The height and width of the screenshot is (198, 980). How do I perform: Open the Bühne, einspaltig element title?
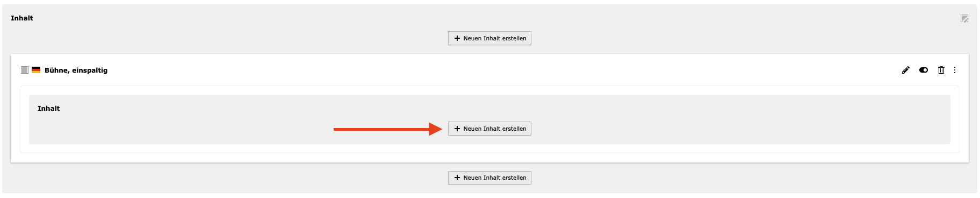click(x=76, y=70)
